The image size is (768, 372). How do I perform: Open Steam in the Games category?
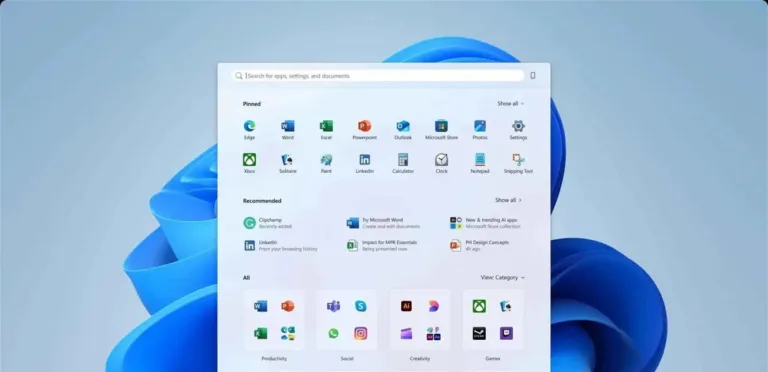coord(480,333)
